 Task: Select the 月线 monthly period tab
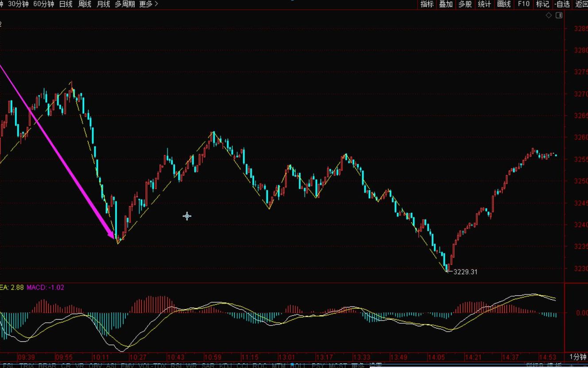[x=103, y=4]
